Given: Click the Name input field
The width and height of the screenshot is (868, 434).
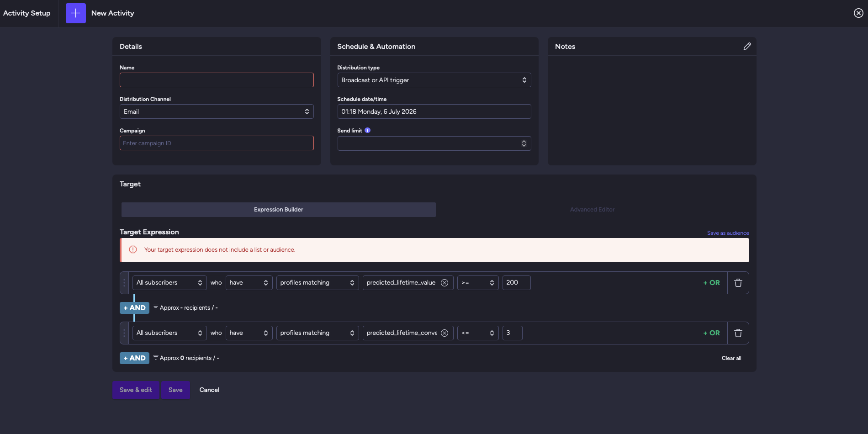Looking at the screenshot, I should [x=217, y=80].
